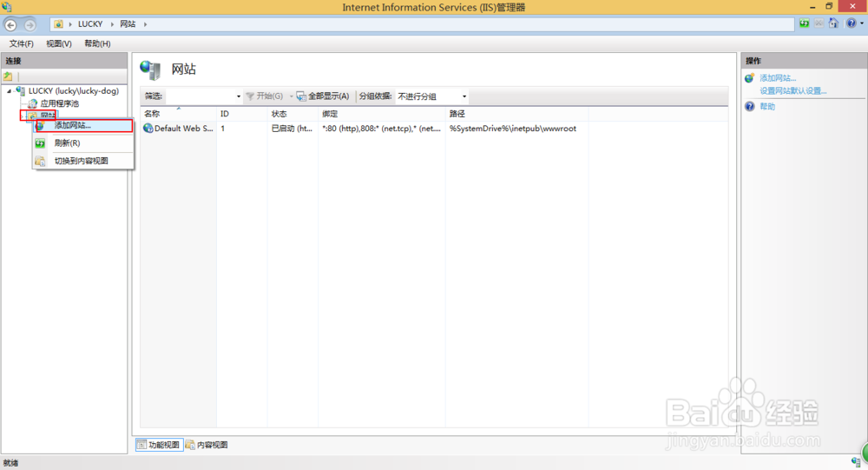Click the green refresh page icon in top bar
Viewport: 868px width, 470px height.
[x=805, y=23]
